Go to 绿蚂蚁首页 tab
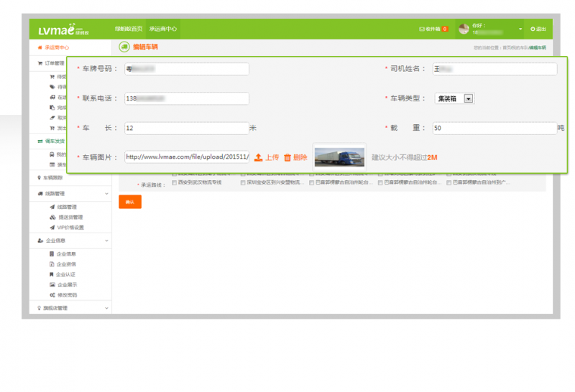This screenshot has width=575, height=392. [x=129, y=29]
